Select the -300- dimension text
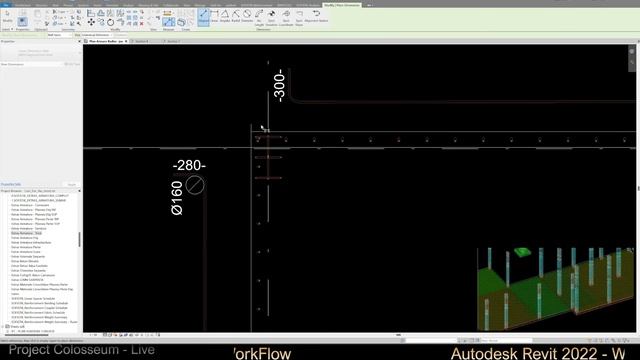Viewport: 640px width, 360px height. 279,85
